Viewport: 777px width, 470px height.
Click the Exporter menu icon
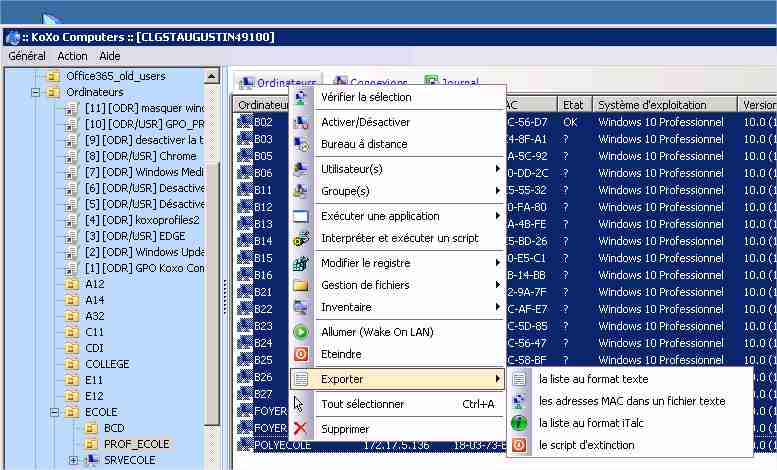pos(301,379)
